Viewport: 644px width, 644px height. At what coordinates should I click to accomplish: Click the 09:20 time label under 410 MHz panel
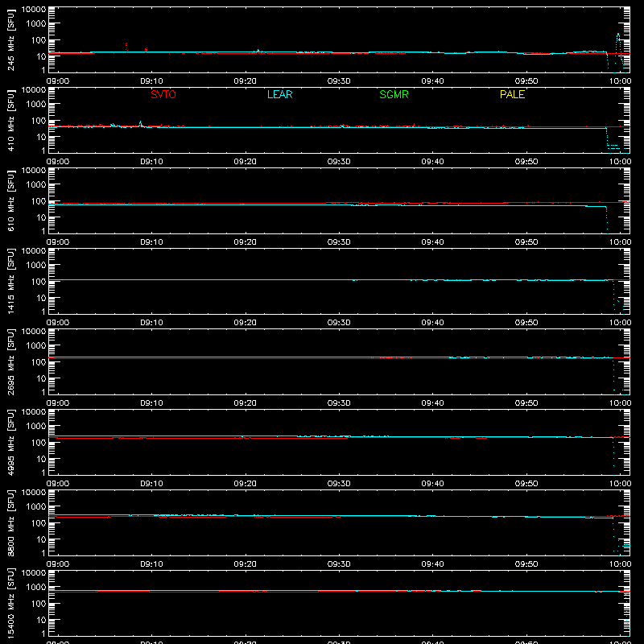coord(246,162)
